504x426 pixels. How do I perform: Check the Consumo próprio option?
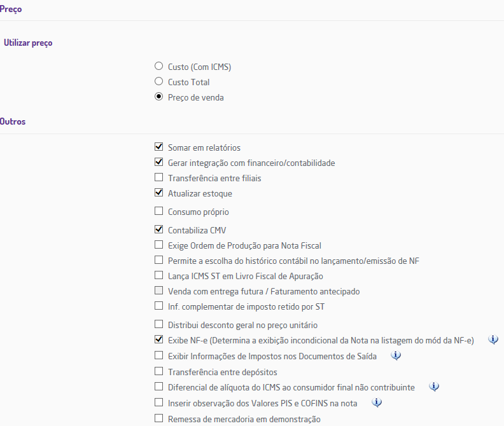point(159,211)
